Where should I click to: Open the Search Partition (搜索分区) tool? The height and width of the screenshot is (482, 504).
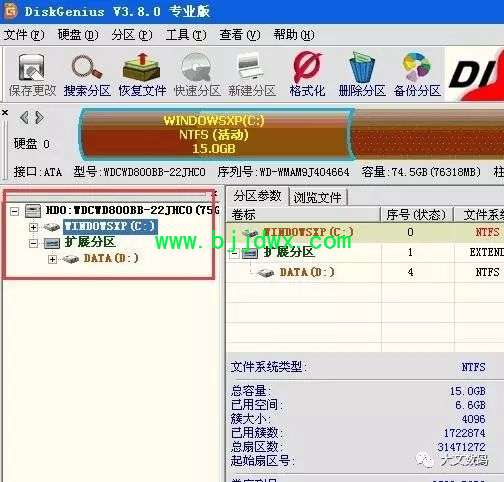tap(87, 75)
